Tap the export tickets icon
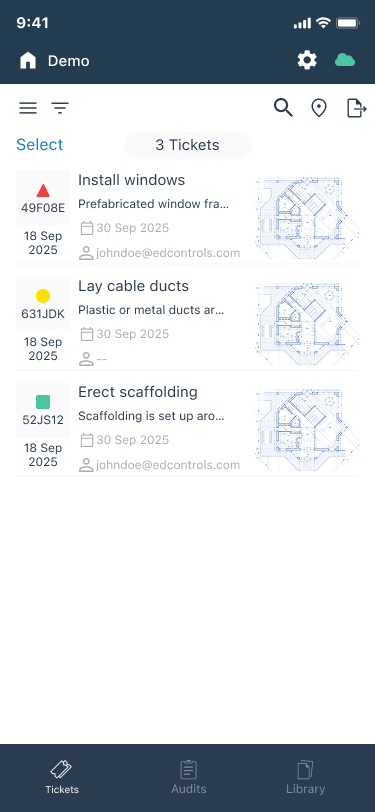 (x=356, y=108)
